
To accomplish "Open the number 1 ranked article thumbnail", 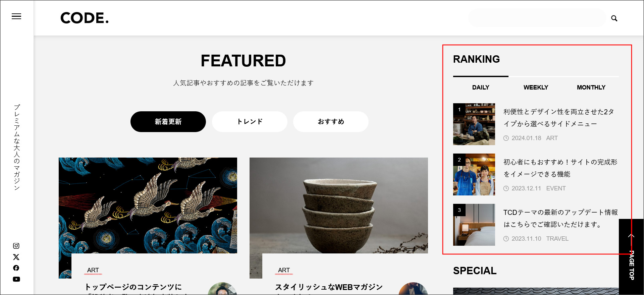I will pos(474,124).
